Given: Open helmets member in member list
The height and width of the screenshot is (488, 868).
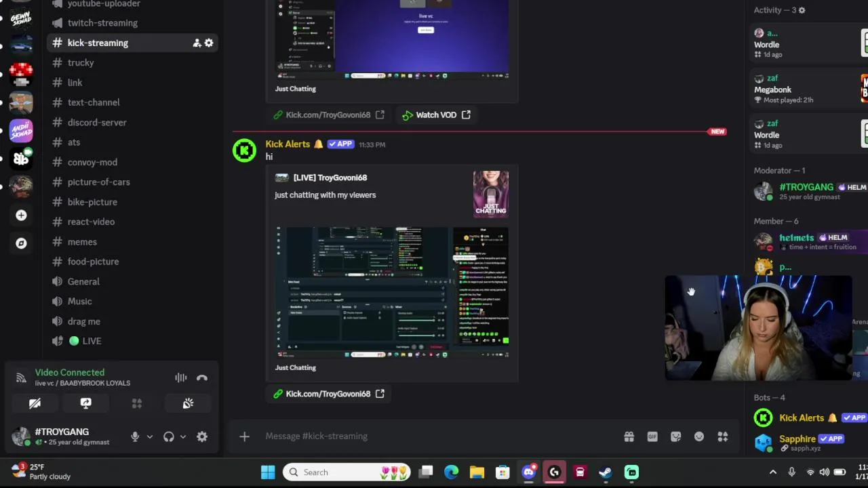Looking at the screenshot, I should tap(810, 241).
